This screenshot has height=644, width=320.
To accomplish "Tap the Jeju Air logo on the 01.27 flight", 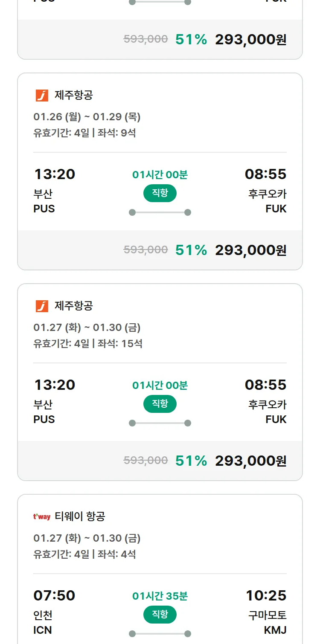I will tap(42, 306).
